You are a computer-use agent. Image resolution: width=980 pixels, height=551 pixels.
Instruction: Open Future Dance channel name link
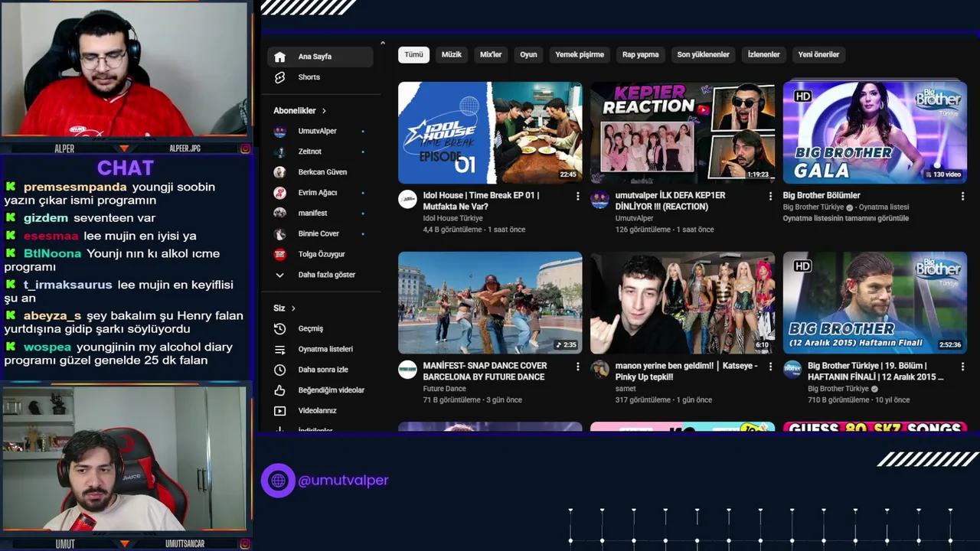tap(444, 389)
